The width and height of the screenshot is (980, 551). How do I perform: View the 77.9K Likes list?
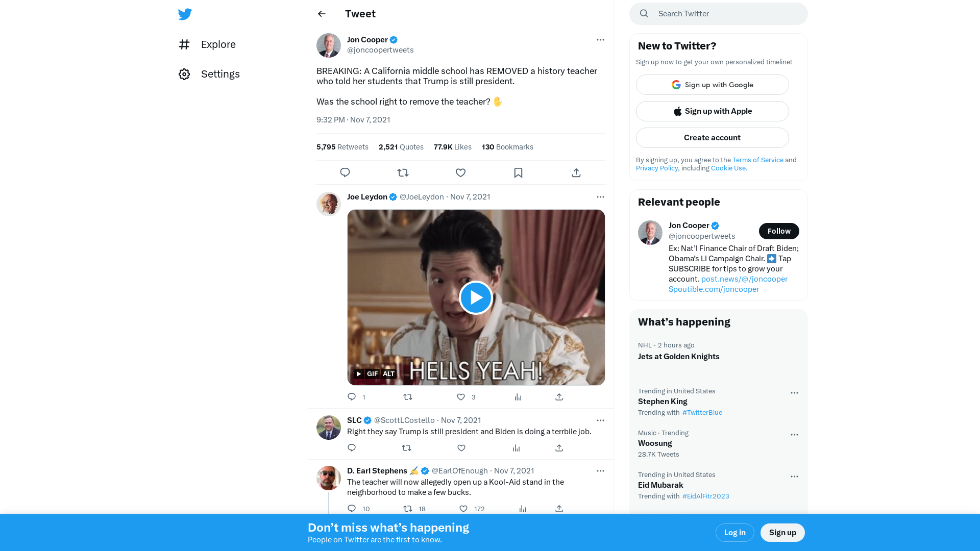pos(452,147)
